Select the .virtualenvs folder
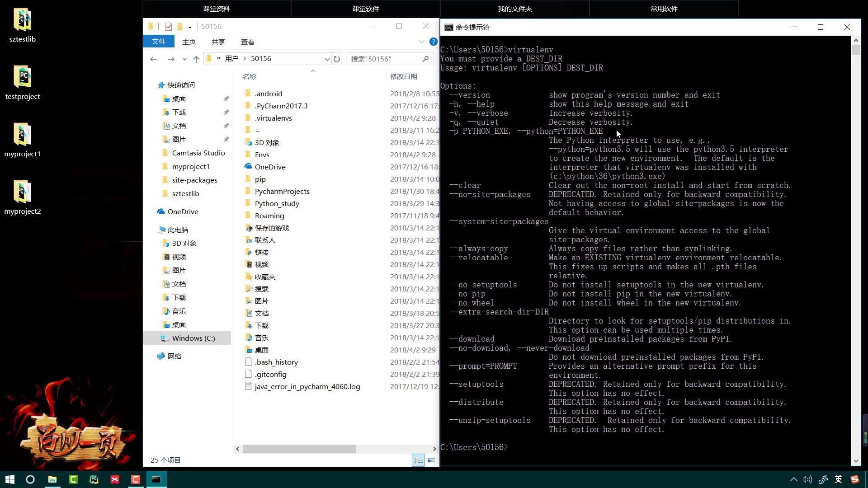 coord(273,118)
